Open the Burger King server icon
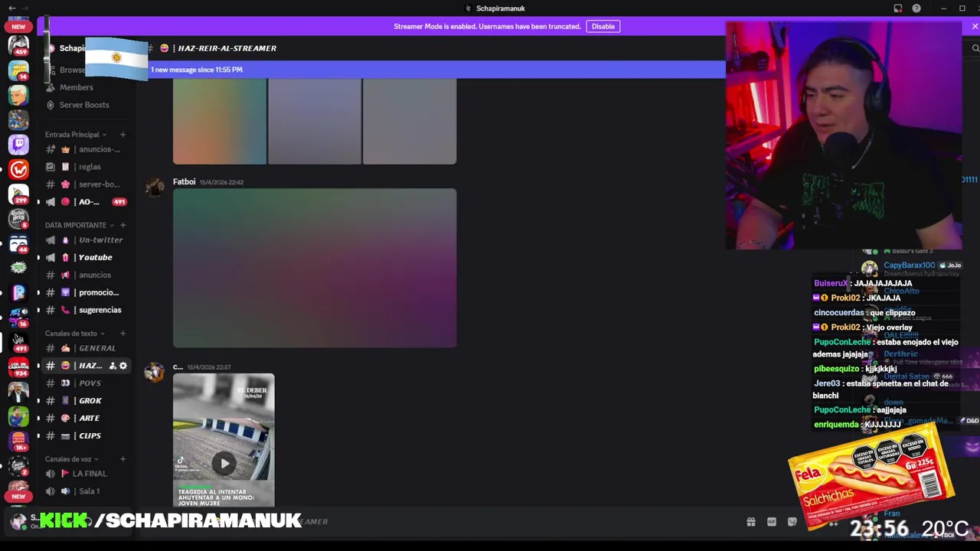Viewport: 980px width, 551px height. (x=18, y=442)
